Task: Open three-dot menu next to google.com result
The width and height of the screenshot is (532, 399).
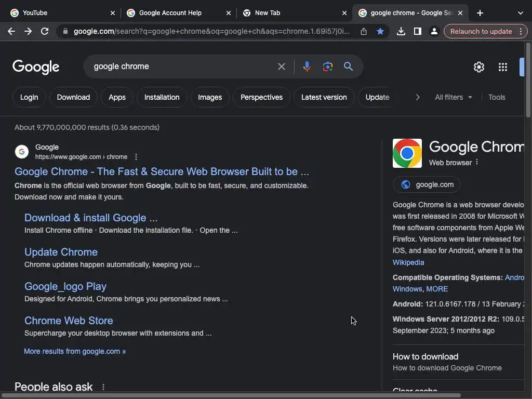Action: [x=136, y=157]
